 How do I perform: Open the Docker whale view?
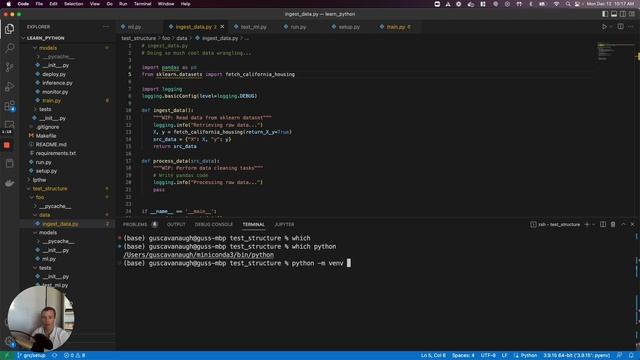tap(9, 183)
